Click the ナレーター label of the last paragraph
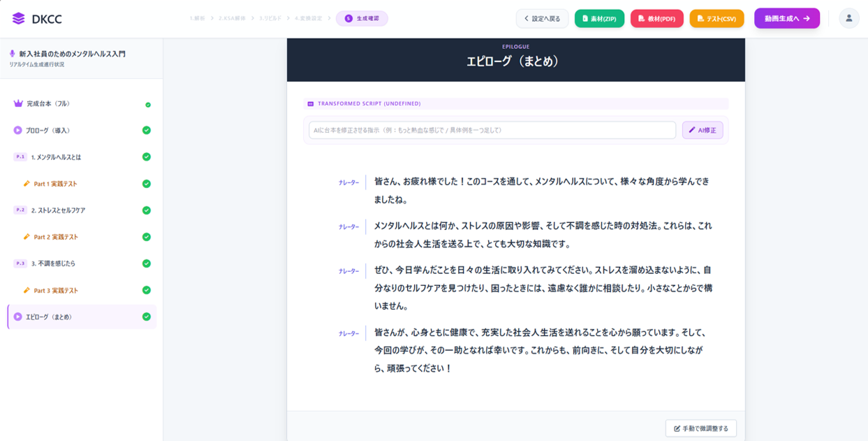Viewport: 868px width, 441px height. point(348,333)
